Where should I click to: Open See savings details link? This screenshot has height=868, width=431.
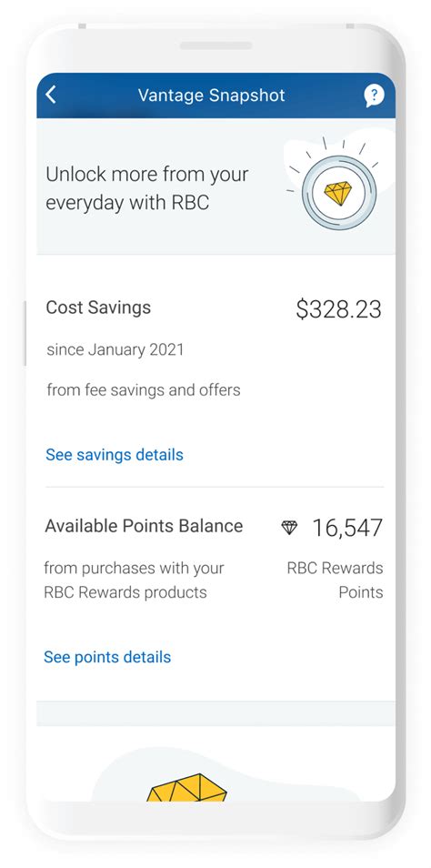tap(115, 455)
